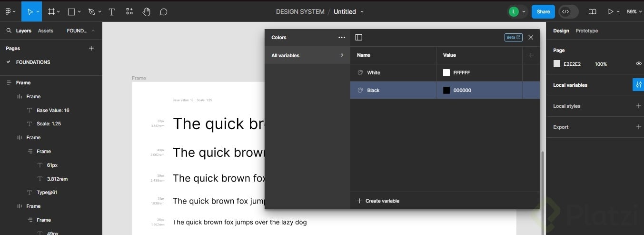Select the Text tool
Viewport: 644px width, 235px height.
(112, 11)
